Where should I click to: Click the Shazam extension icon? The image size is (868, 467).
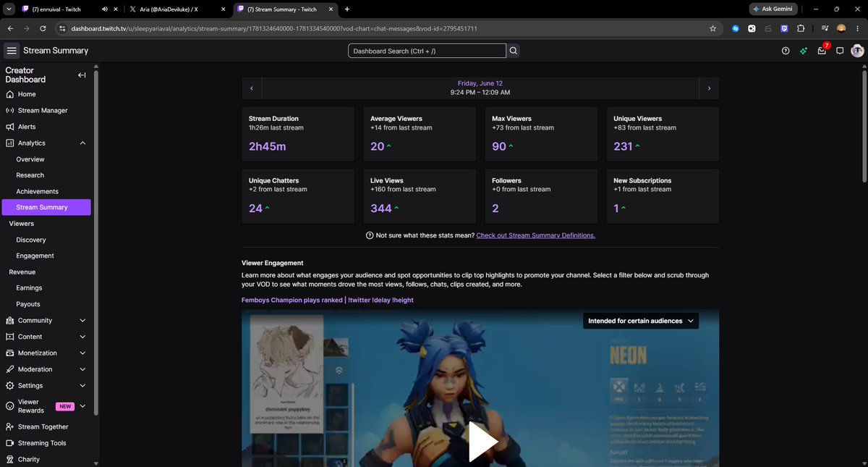(x=736, y=28)
